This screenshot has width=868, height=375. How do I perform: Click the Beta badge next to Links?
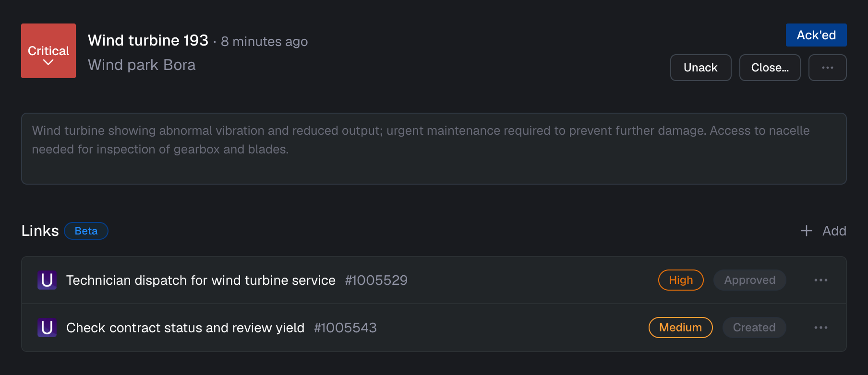tap(86, 231)
